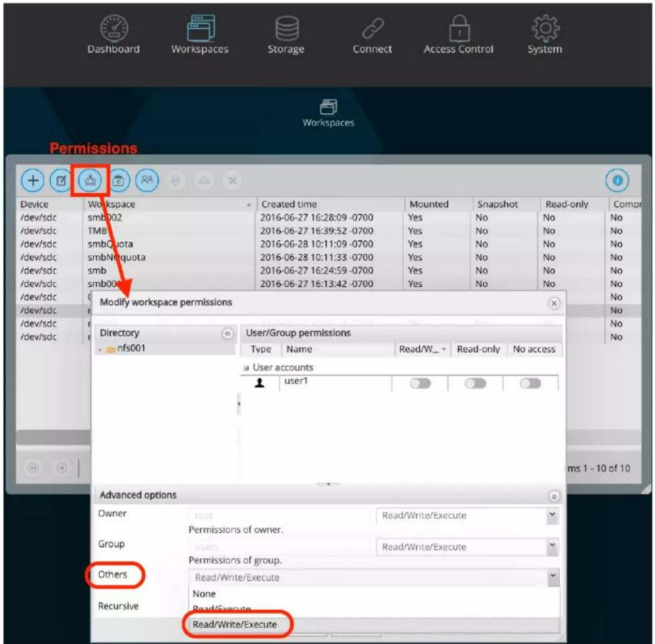Sort by the Workspace column header
The height and width of the screenshot is (644, 655).
point(170,204)
